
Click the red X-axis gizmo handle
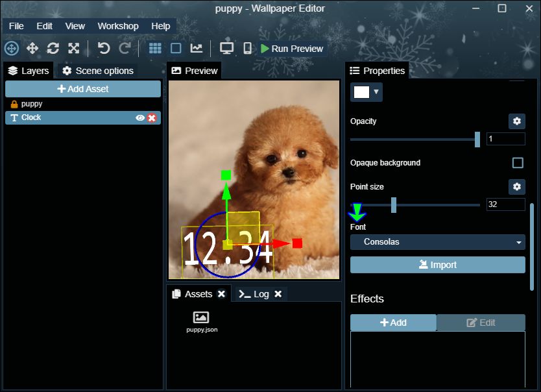[x=297, y=243]
